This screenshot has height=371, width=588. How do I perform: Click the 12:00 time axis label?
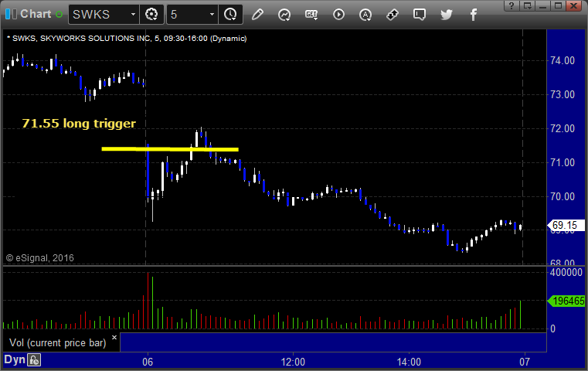pos(293,362)
